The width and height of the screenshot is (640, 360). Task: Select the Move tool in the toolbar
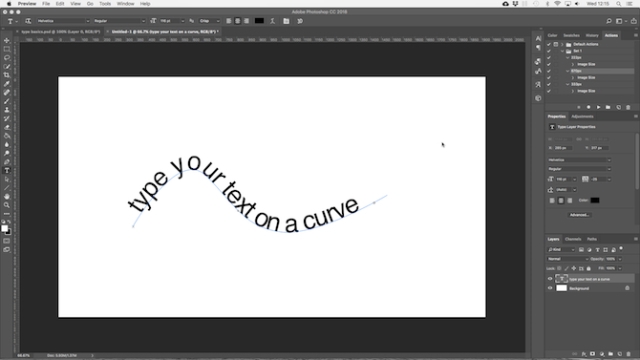coord(7,40)
